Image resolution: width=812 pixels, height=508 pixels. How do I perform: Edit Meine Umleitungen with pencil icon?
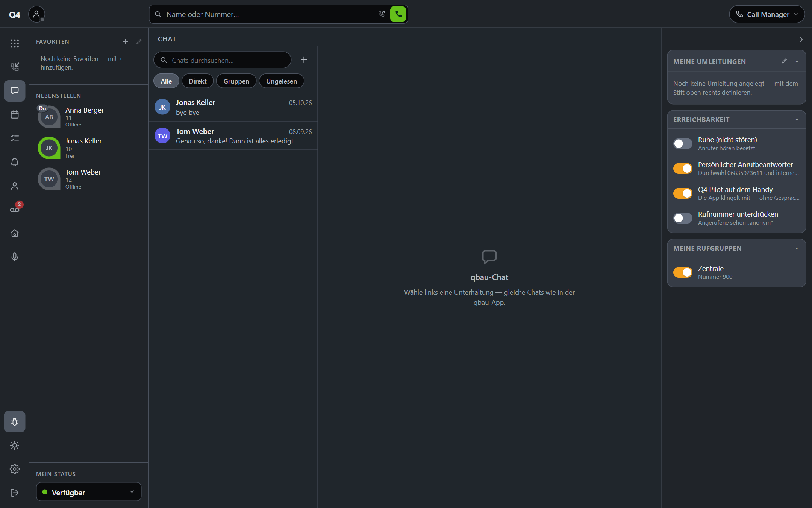(x=784, y=61)
